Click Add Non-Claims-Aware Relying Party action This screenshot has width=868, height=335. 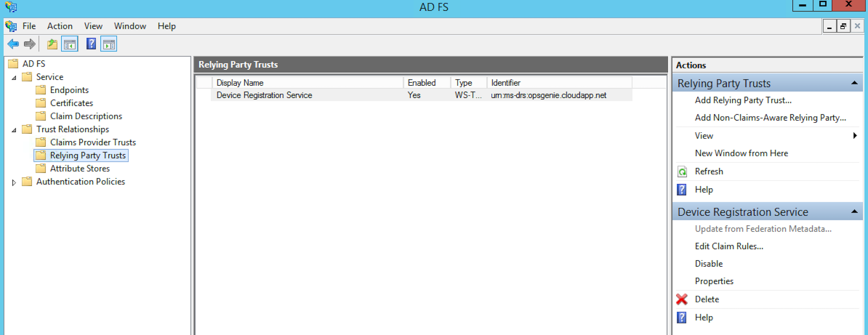point(770,118)
